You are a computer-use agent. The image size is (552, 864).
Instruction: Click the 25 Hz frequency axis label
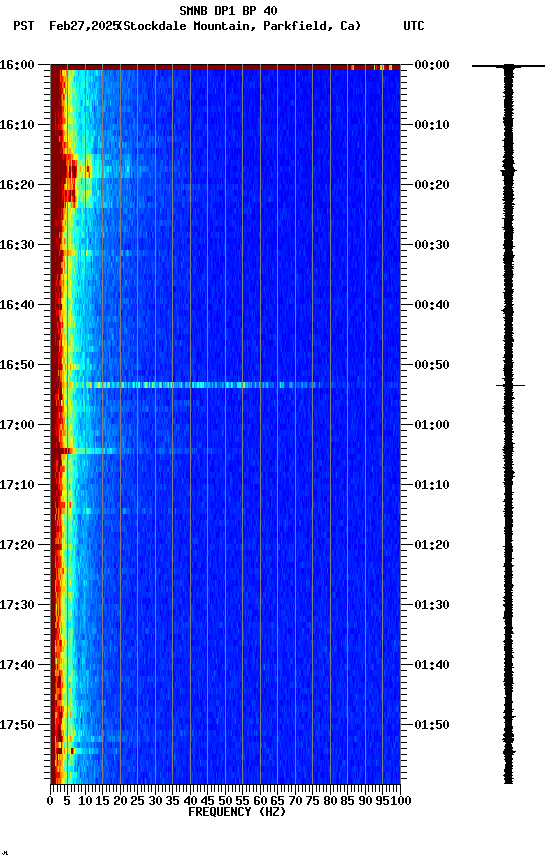tap(138, 801)
